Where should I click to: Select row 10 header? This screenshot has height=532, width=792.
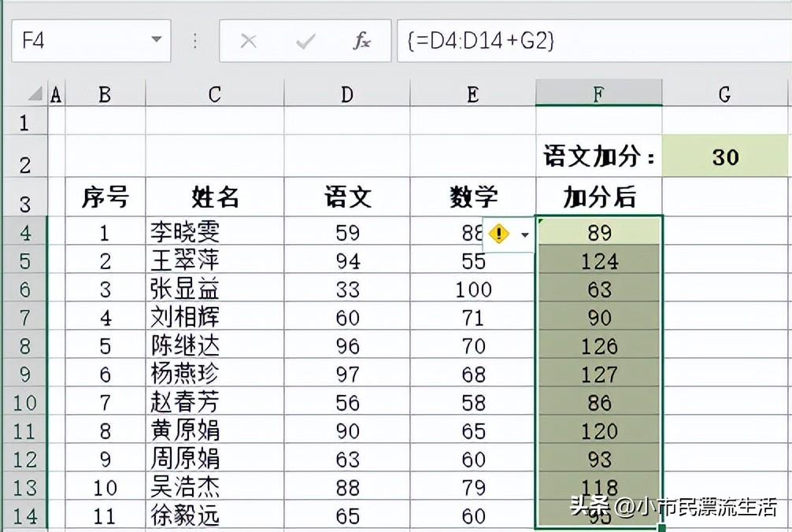24,402
